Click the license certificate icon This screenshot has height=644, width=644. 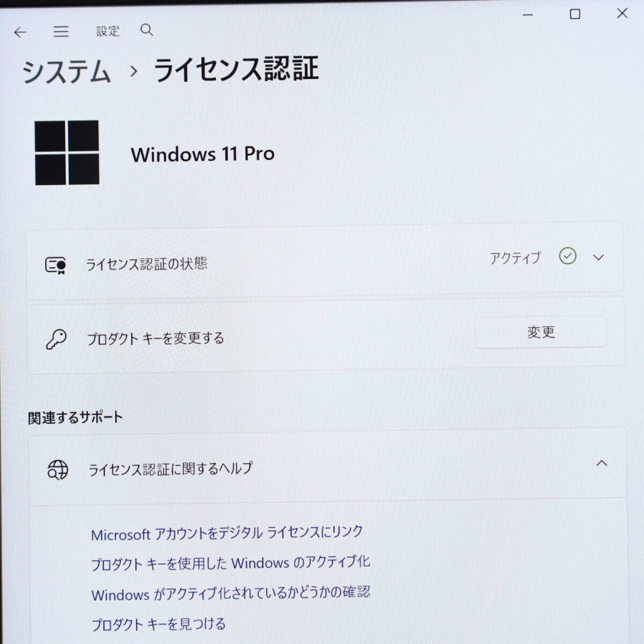tap(55, 265)
